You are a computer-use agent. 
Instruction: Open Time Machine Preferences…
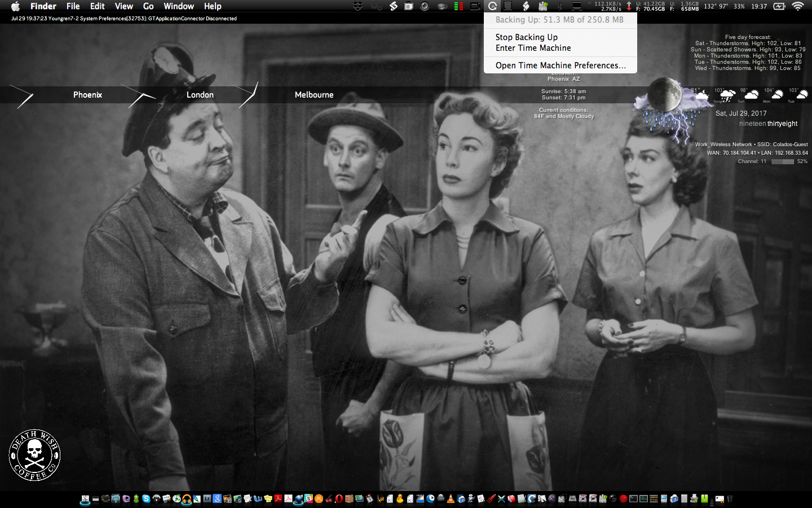point(561,65)
